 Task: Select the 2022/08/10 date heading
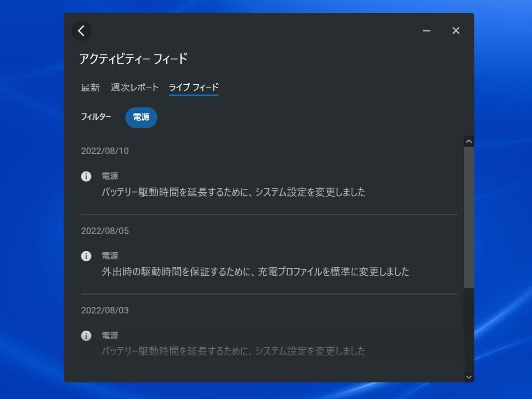point(105,151)
